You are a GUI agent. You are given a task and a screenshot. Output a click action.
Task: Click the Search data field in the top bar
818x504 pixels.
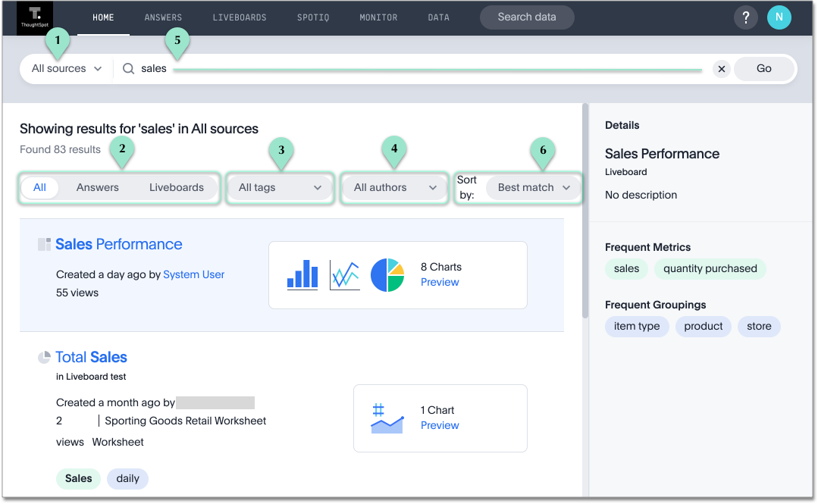click(526, 17)
